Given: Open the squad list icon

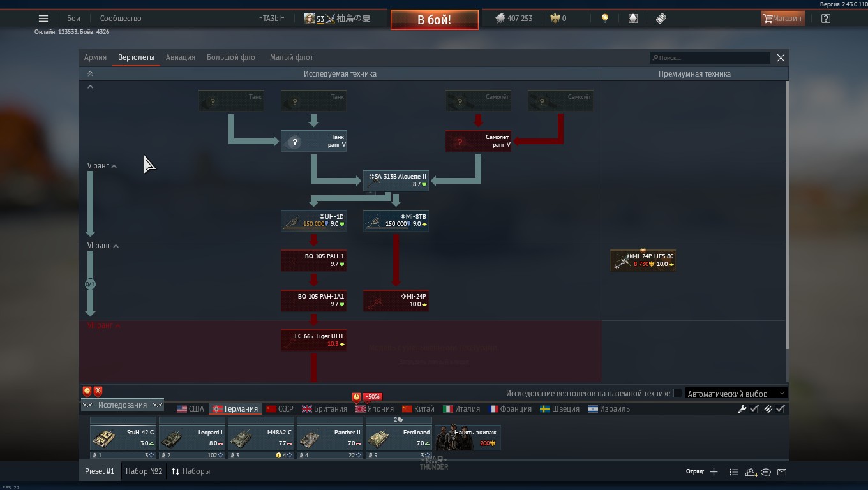Looking at the screenshot, I should 734,472.
